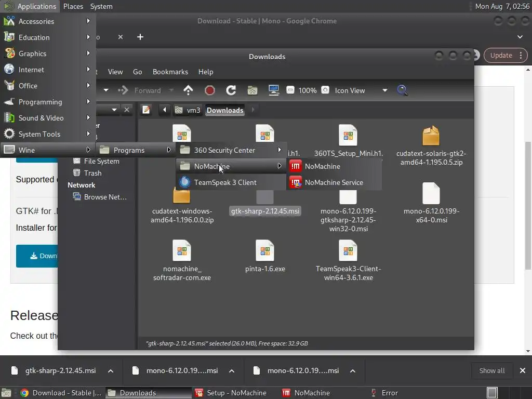Click the Chrome page vertical scrollbar
The width and height of the screenshot is (532, 399).
tap(528, 205)
